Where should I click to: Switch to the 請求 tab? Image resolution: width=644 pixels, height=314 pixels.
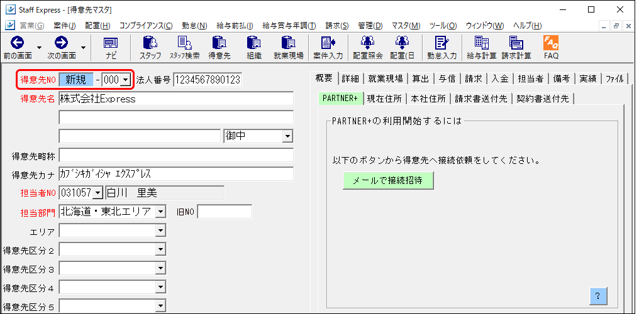point(473,79)
